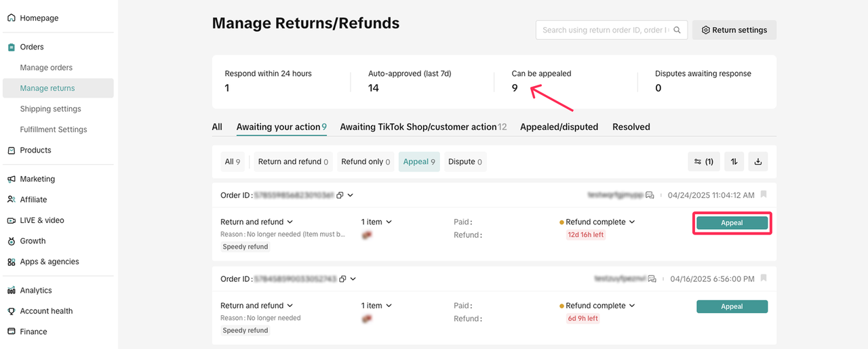Open Return settings
This screenshot has width=868, height=349.
tap(734, 30)
